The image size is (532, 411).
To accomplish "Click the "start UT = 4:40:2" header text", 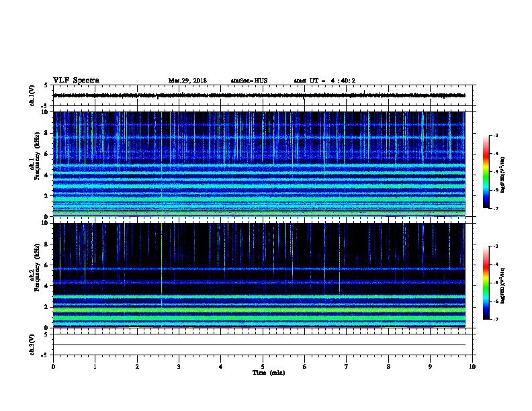I will coord(324,81).
